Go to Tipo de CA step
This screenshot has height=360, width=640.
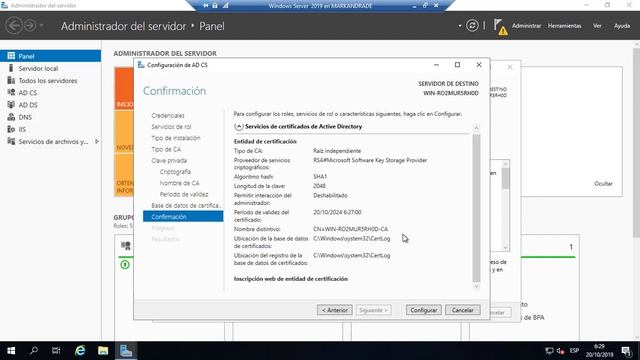pyautogui.click(x=166, y=149)
